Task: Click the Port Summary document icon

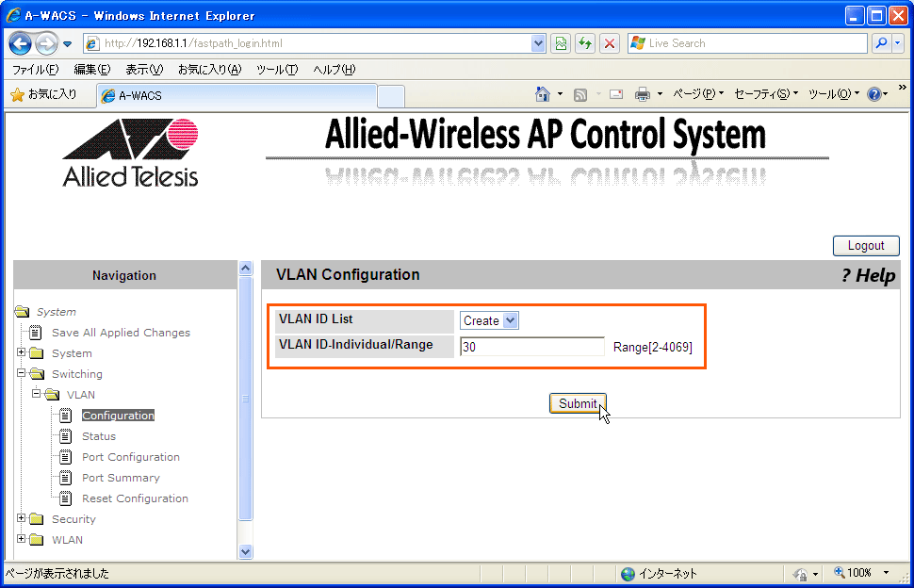Action: pos(66,478)
